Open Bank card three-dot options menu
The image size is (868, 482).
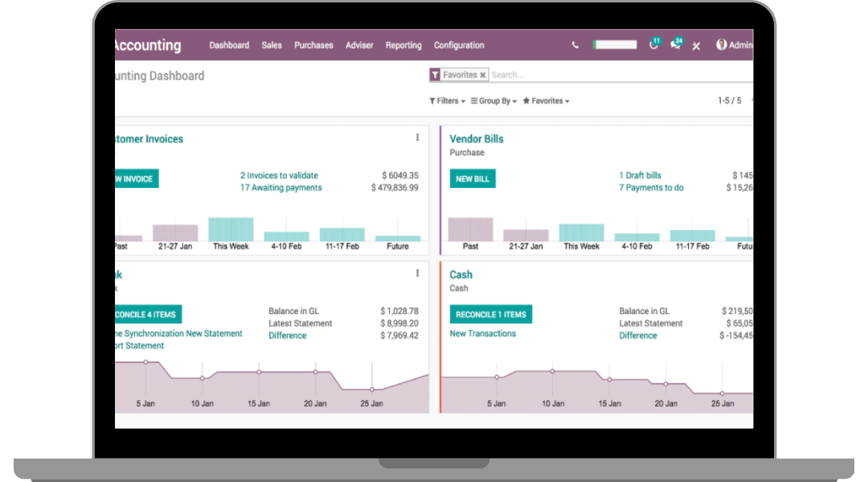click(417, 273)
